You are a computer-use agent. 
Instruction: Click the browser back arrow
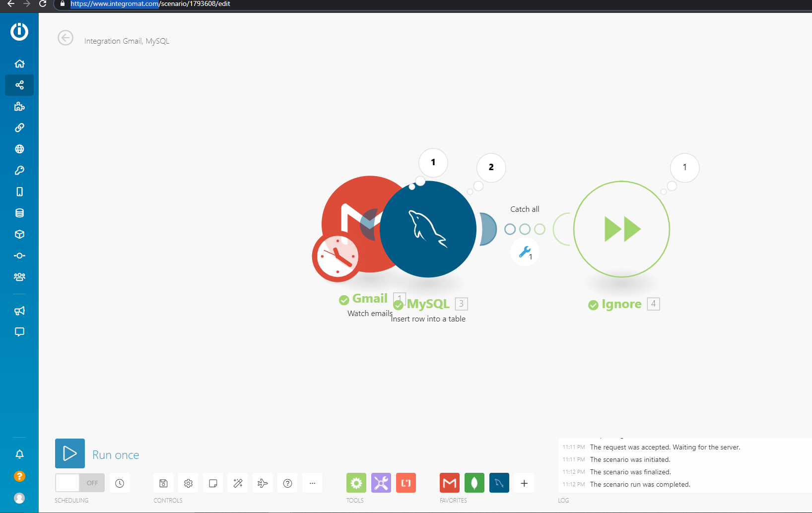point(11,4)
